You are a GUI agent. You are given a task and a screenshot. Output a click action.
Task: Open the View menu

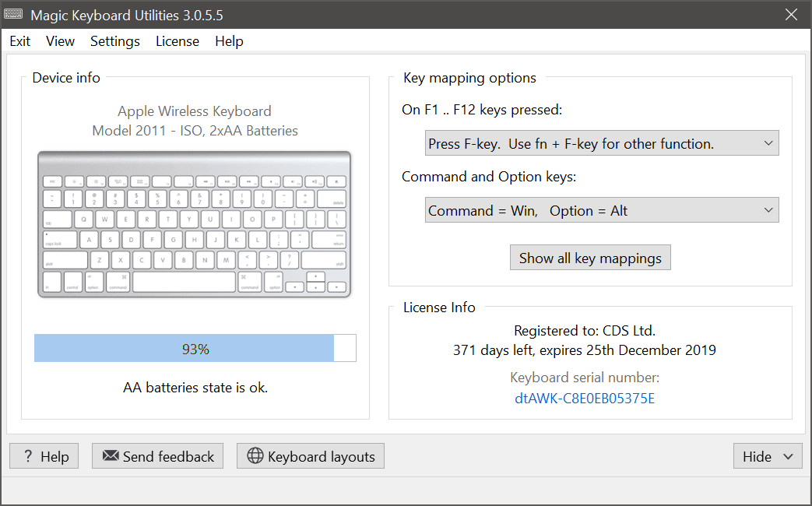60,40
